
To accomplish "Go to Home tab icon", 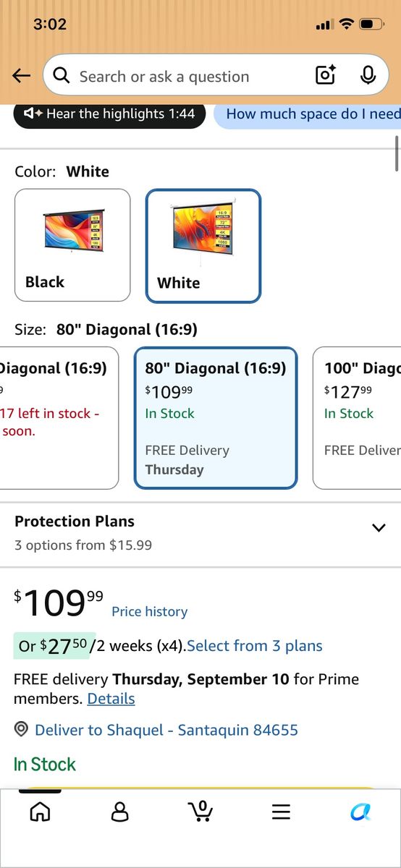I will point(40,812).
